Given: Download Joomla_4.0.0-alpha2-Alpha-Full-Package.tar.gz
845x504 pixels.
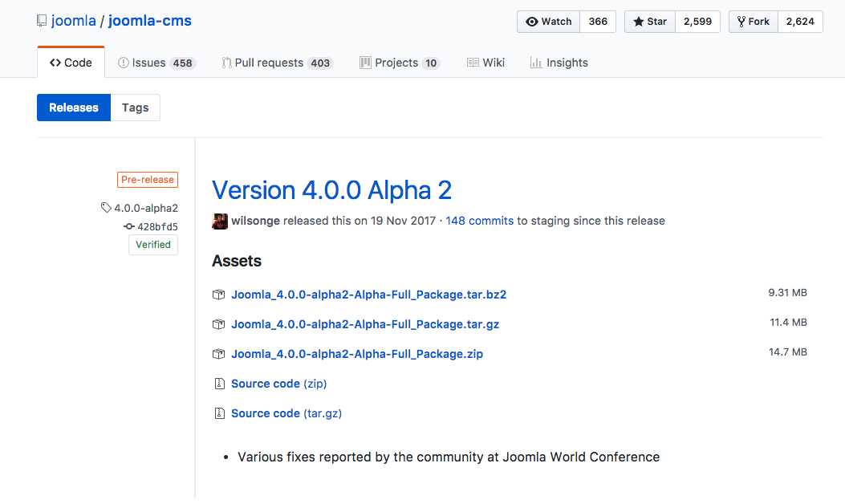Looking at the screenshot, I should coord(365,324).
